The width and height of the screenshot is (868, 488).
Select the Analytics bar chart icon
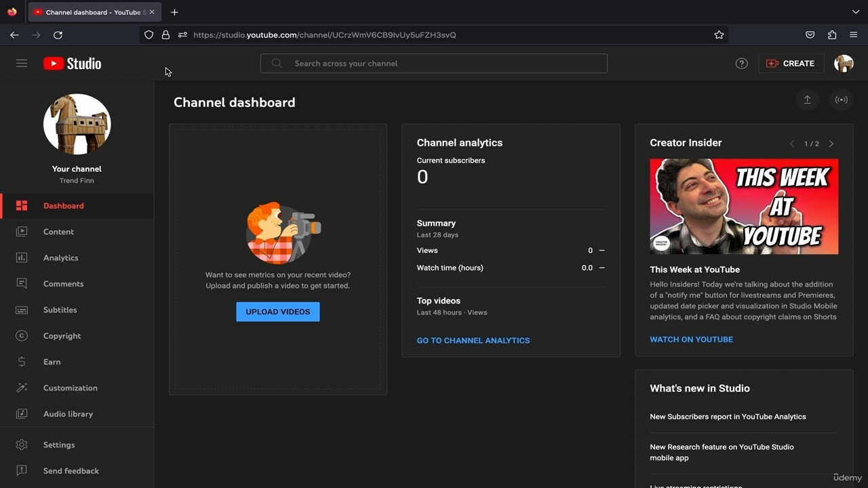coord(22,258)
